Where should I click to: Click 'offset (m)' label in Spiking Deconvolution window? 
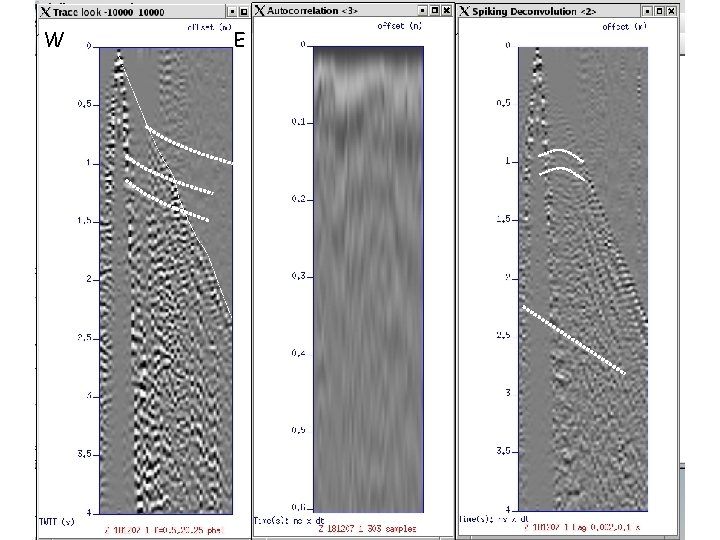pos(624,27)
